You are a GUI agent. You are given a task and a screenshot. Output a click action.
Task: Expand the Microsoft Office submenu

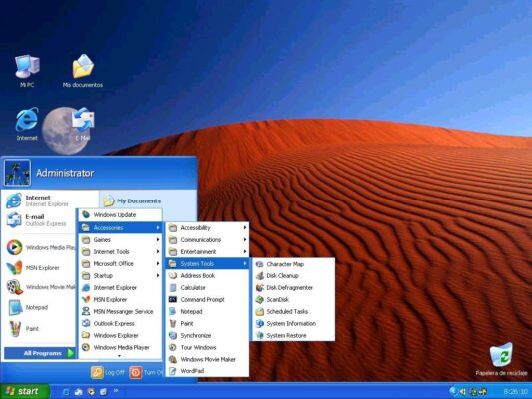click(120, 263)
